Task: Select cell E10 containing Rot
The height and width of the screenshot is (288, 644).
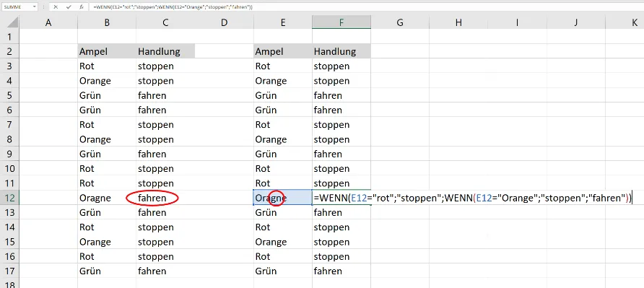Action: coord(283,169)
